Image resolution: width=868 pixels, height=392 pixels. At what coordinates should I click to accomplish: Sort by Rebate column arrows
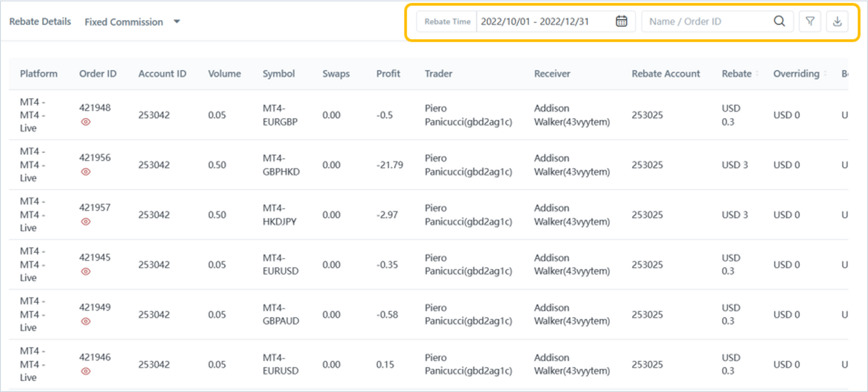757,73
